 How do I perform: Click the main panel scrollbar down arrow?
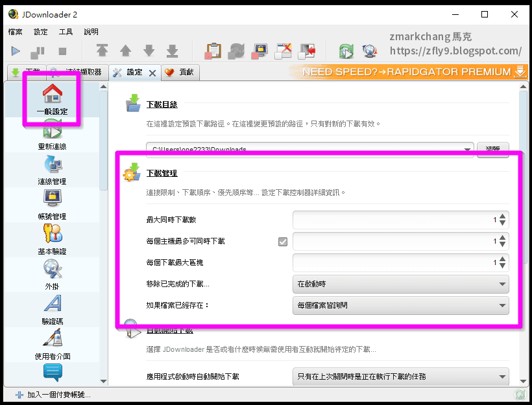click(523, 381)
